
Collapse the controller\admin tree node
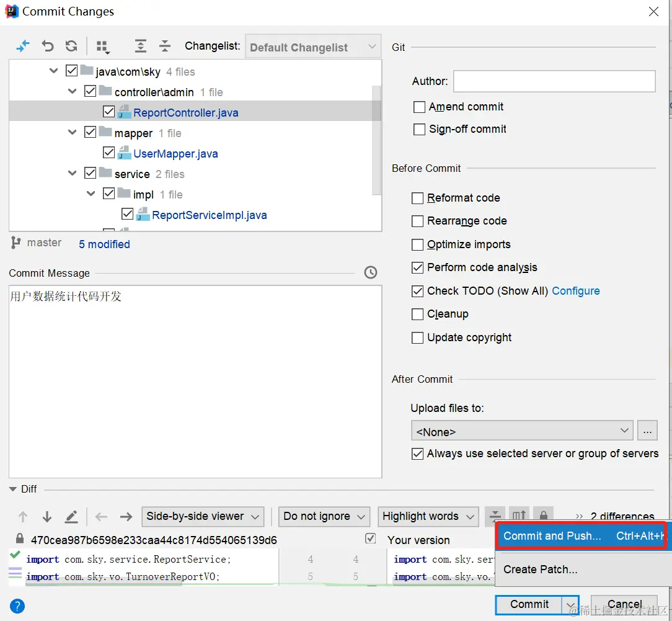point(72,91)
